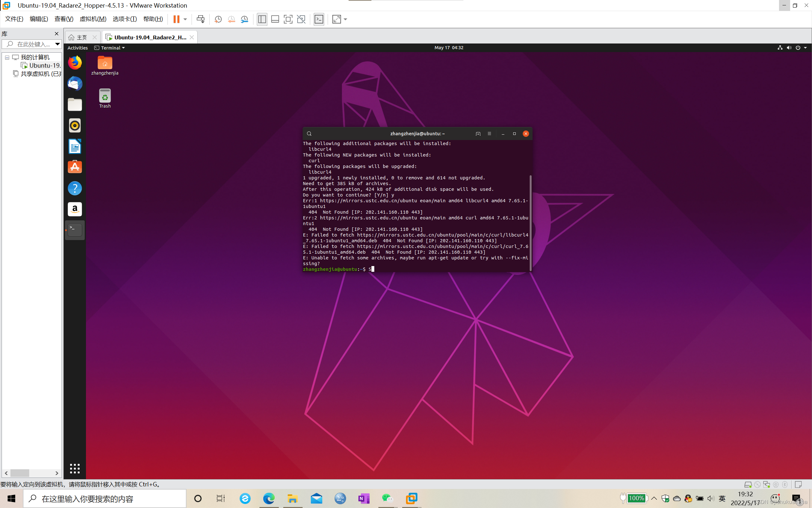Revert the VM to its last snapshot

(x=232, y=19)
